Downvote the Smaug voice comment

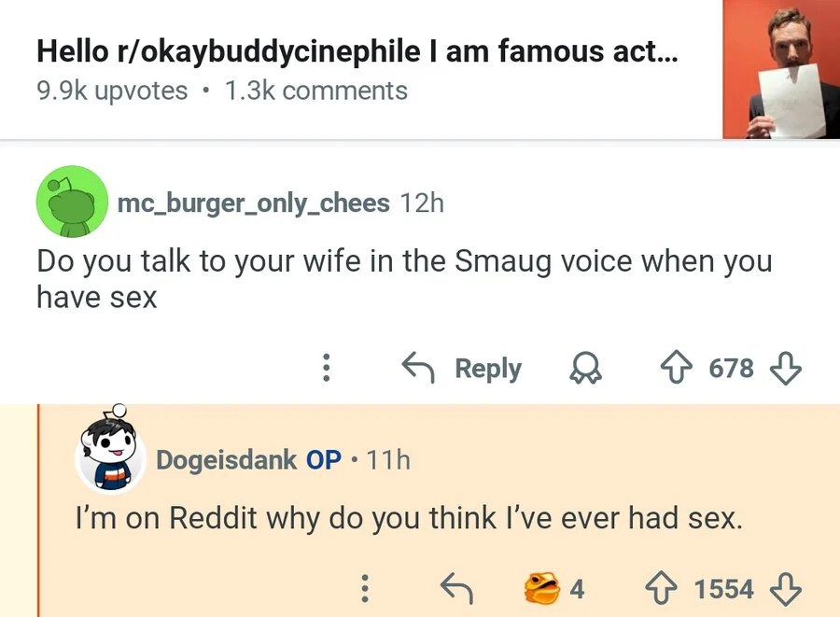(x=786, y=369)
